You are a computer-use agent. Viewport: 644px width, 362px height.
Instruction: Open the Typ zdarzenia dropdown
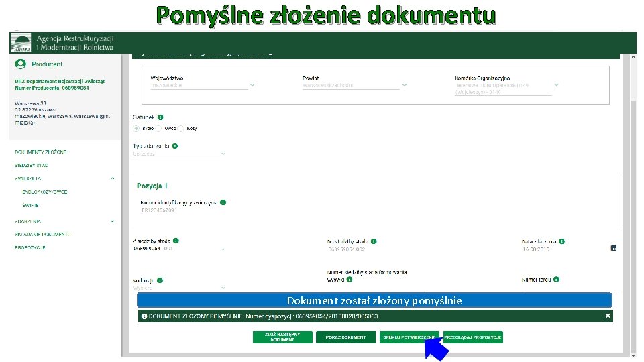tap(179, 154)
